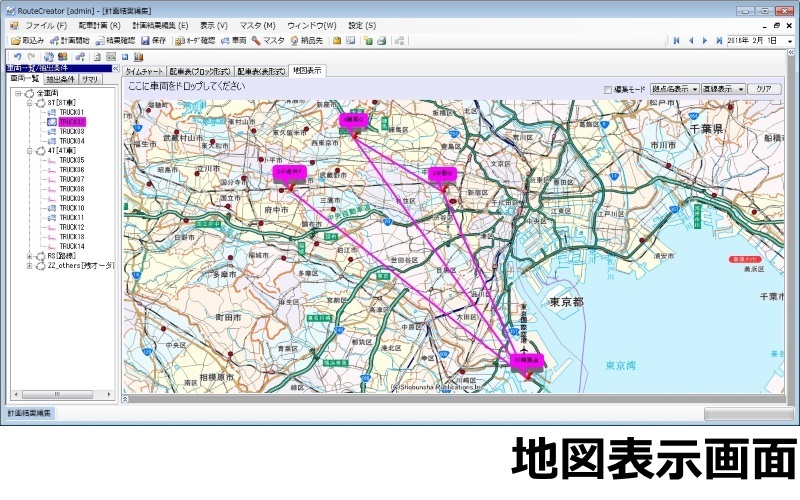The height and width of the screenshot is (500, 800).
Task: Click the magenta 2小金井 map marker label
Action: point(289,172)
